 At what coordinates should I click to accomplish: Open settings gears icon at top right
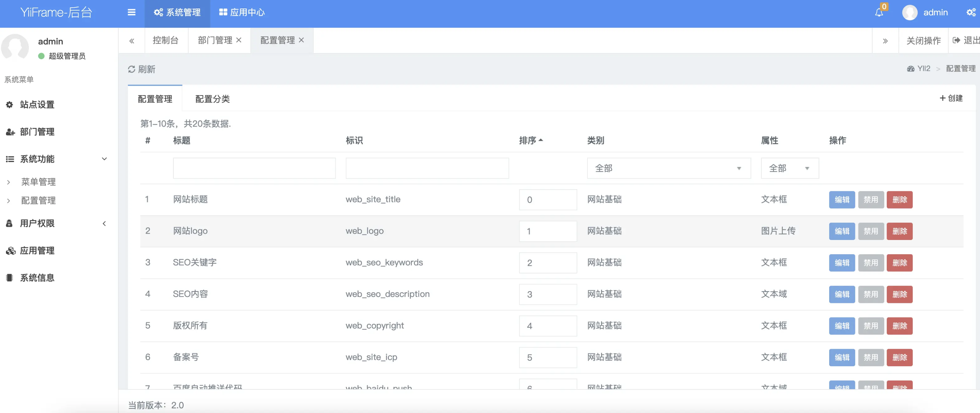click(x=971, y=13)
